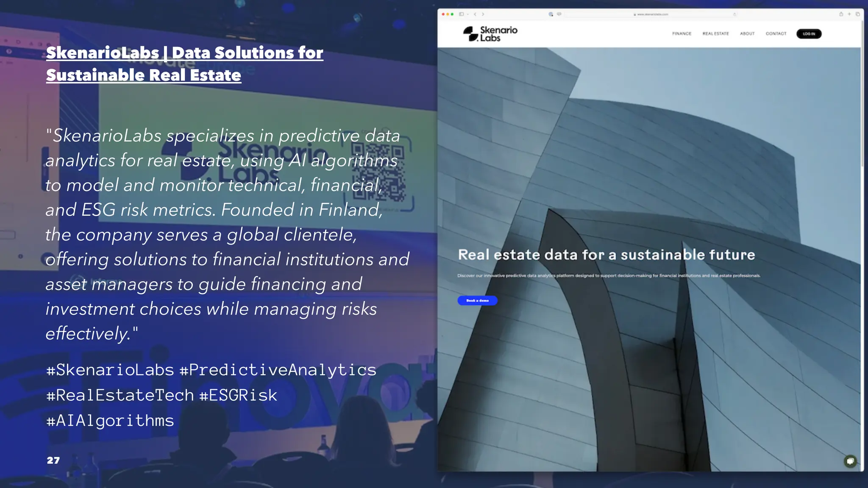Go back with the Safari back arrow
This screenshot has height=488, width=868.
click(475, 14)
